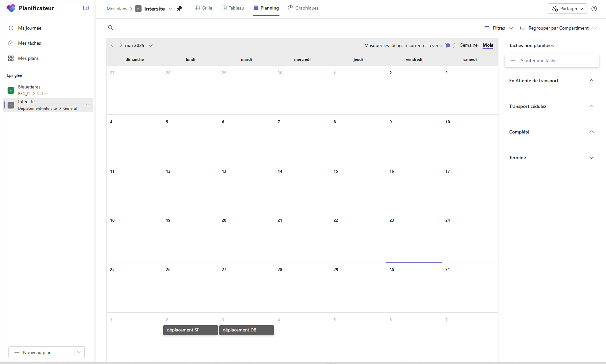Viewport: 606px width, 364px height.
Task: Go to Mes plans breadcrumb link
Action: click(117, 9)
